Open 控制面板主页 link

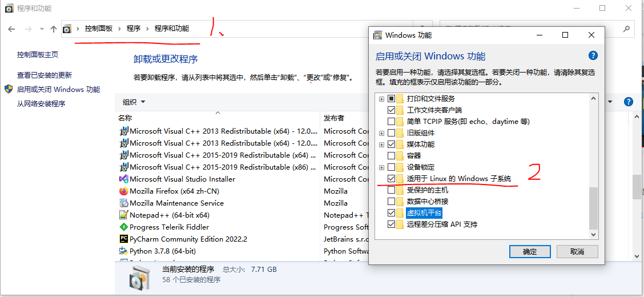click(37, 54)
